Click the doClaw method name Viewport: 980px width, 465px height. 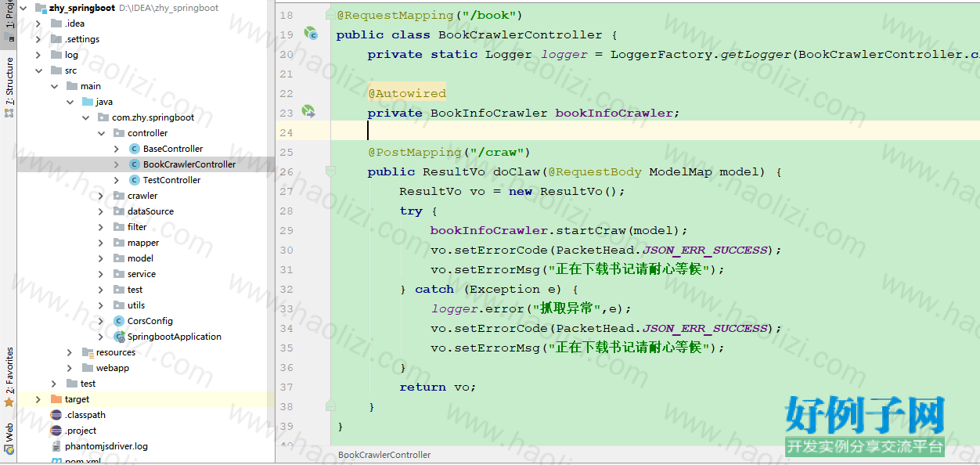tap(517, 171)
